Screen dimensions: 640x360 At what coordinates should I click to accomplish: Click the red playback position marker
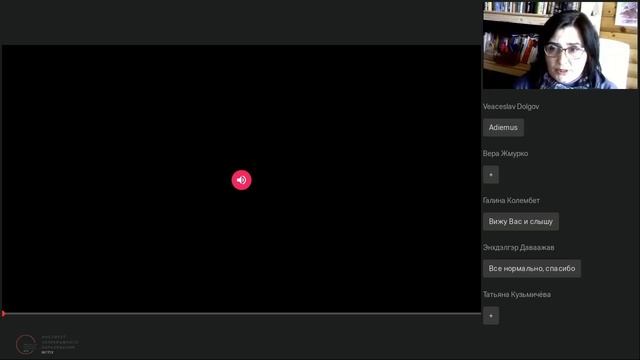pyautogui.click(x=3, y=313)
